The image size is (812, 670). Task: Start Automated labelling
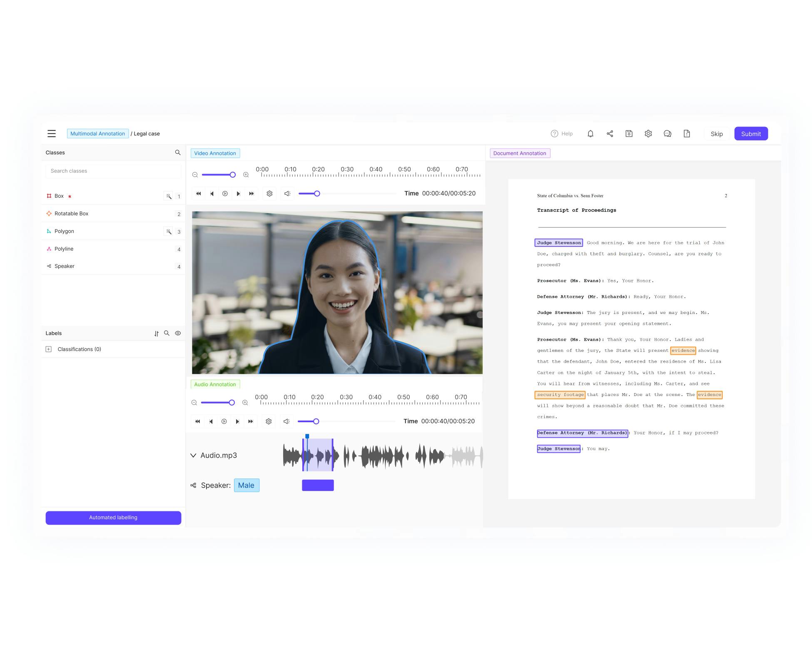[x=113, y=518]
